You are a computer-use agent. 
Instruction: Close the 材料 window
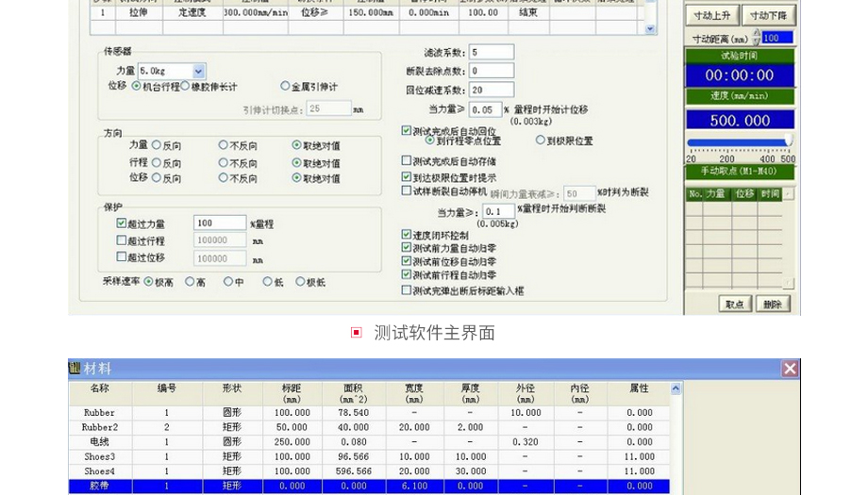790,369
